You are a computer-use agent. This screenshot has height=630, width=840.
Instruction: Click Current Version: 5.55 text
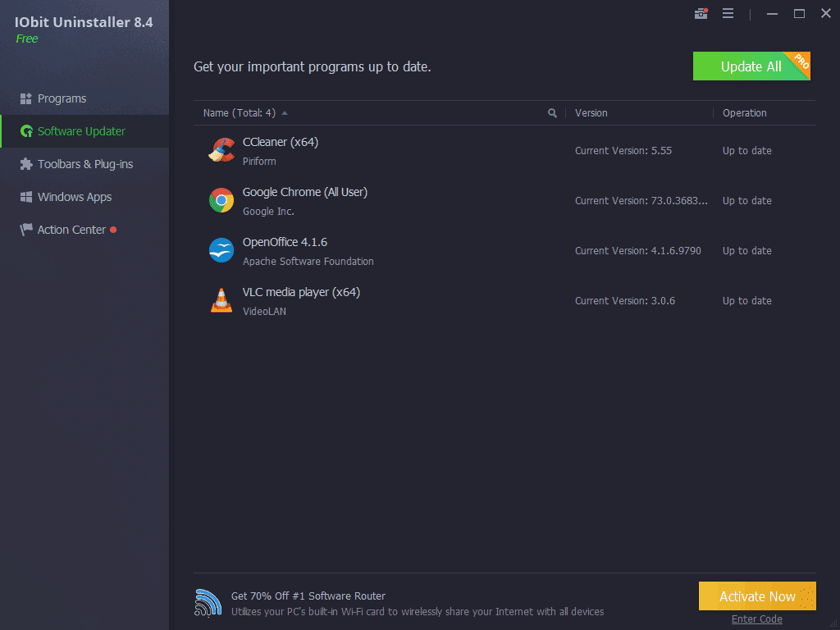[x=623, y=151]
